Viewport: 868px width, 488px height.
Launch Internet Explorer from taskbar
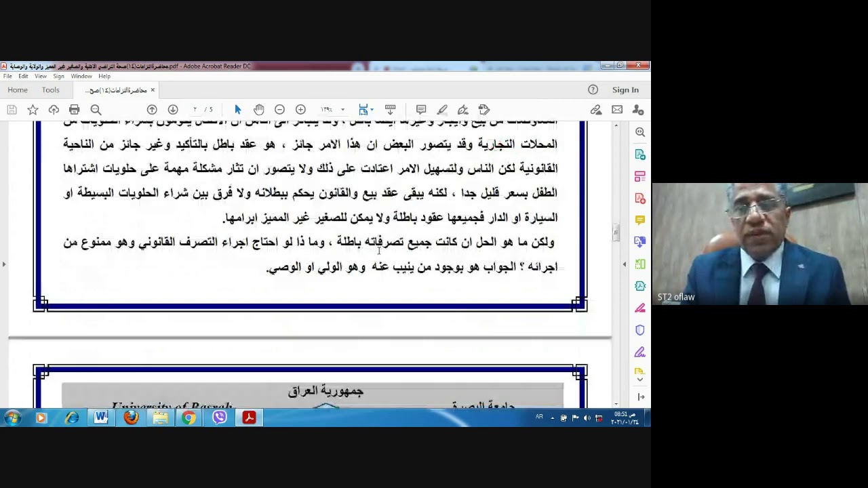coord(72,418)
